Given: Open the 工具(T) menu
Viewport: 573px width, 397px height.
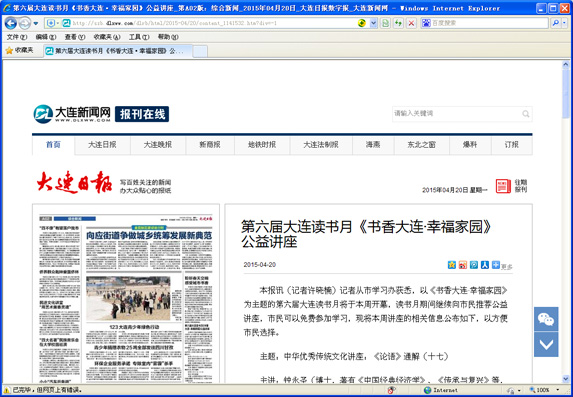Looking at the screenshot, I should click(x=139, y=37).
